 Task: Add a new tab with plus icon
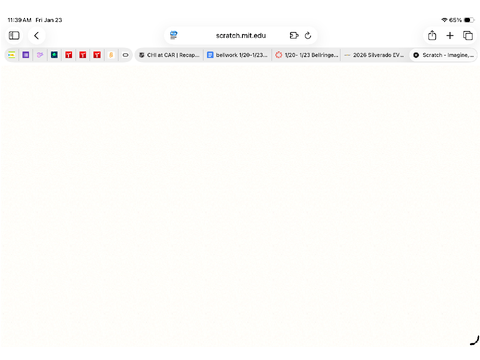coord(450,35)
